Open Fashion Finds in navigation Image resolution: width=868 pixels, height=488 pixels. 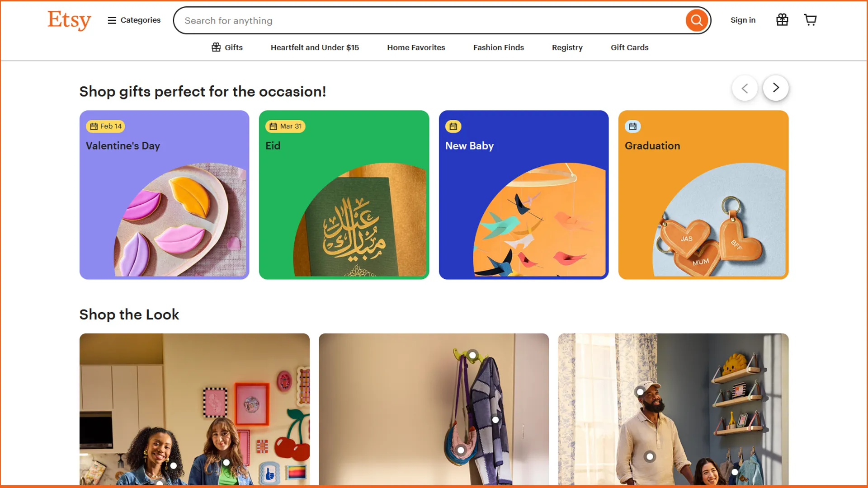[x=498, y=47]
